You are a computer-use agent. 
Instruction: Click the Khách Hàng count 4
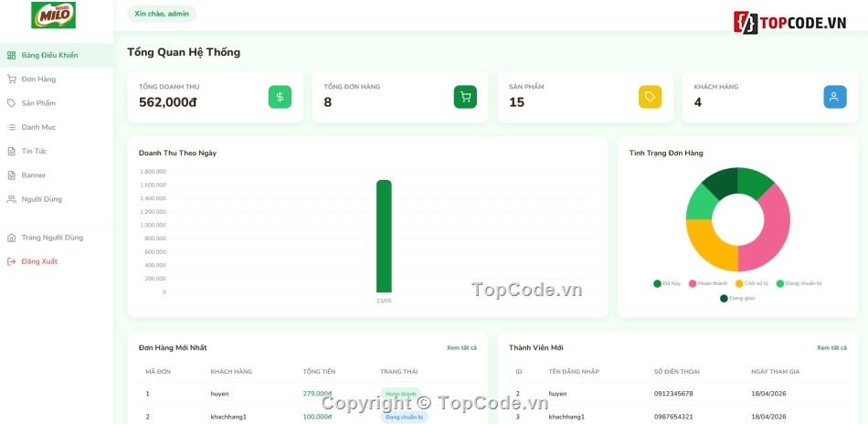point(697,102)
